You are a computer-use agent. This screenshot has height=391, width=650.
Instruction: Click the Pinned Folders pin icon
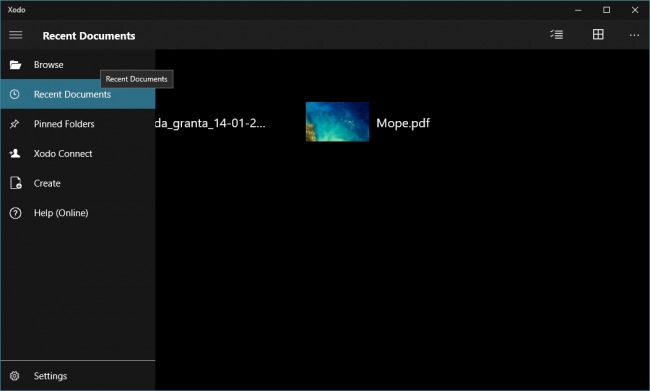tap(15, 124)
